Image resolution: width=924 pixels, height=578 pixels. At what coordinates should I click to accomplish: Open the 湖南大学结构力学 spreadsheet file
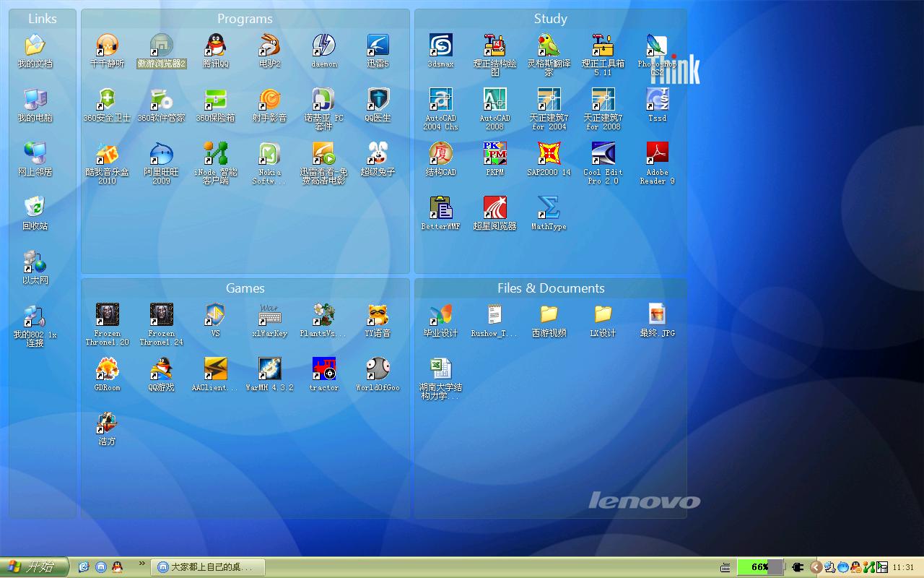[440, 379]
